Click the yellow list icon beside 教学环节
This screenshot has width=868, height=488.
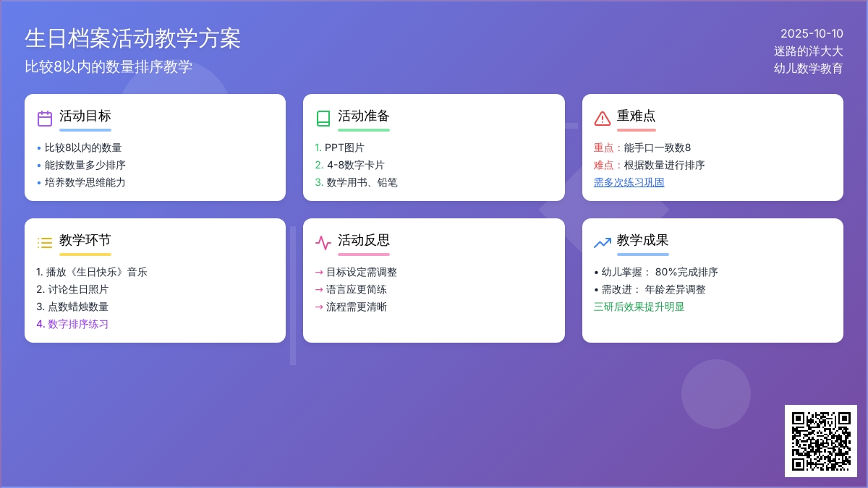point(45,243)
